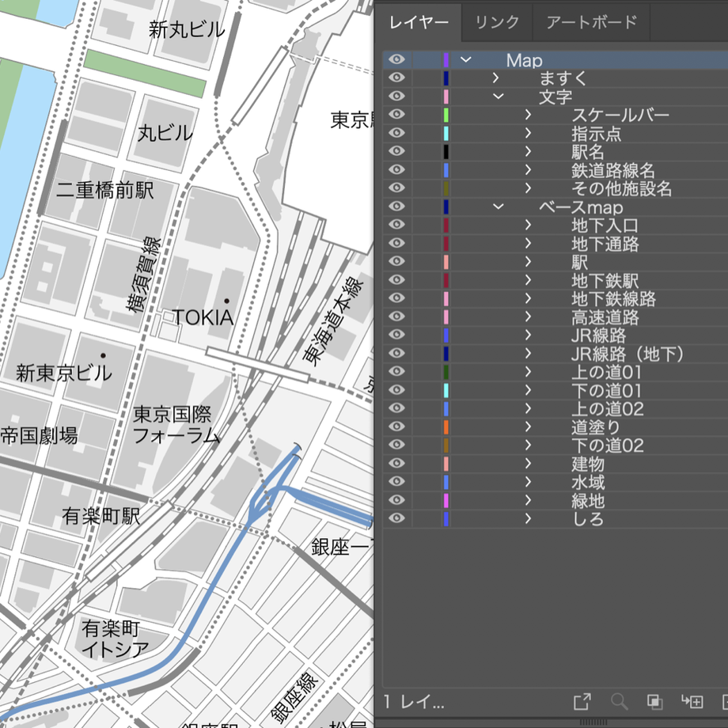The height and width of the screenshot is (728, 728).
Task: Toggle visibility of the 水域 layer
Action: tap(396, 481)
